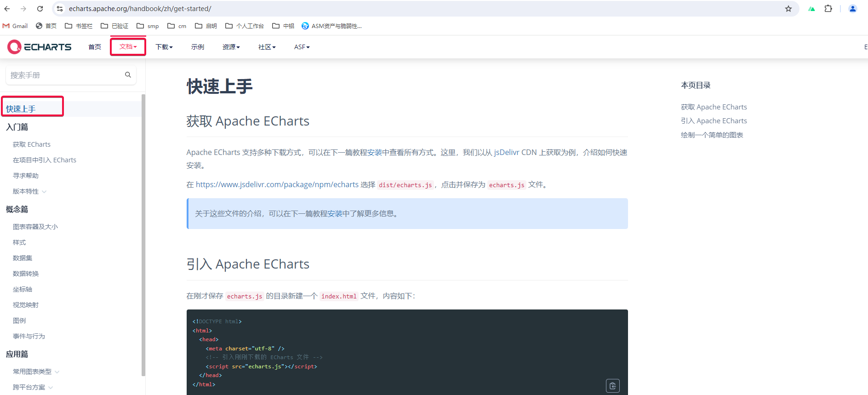The width and height of the screenshot is (868, 395).
Task: Open 在项目中引入 ECharts sidebar entry
Action: pyautogui.click(x=45, y=160)
